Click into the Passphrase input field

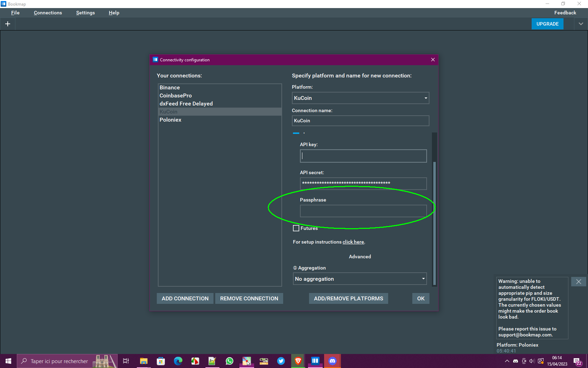coord(363,211)
